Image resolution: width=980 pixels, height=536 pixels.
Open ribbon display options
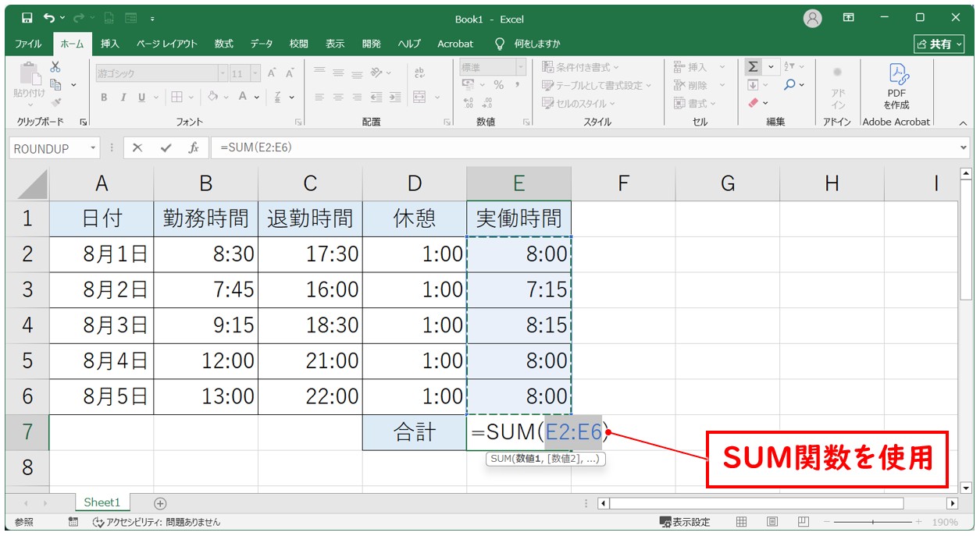pos(849,18)
